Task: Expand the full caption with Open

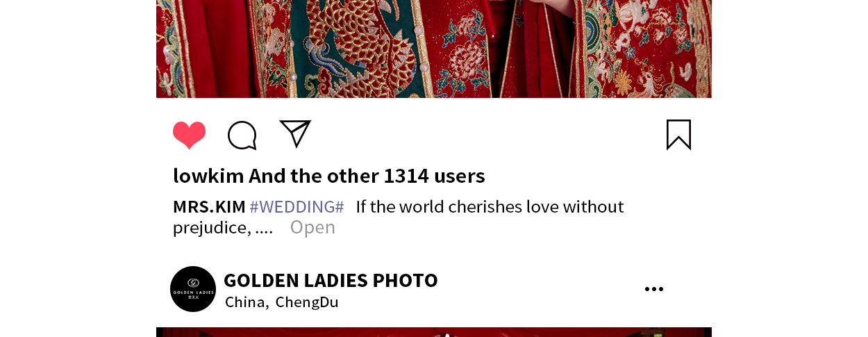Action: pyautogui.click(x=312, y=227)
